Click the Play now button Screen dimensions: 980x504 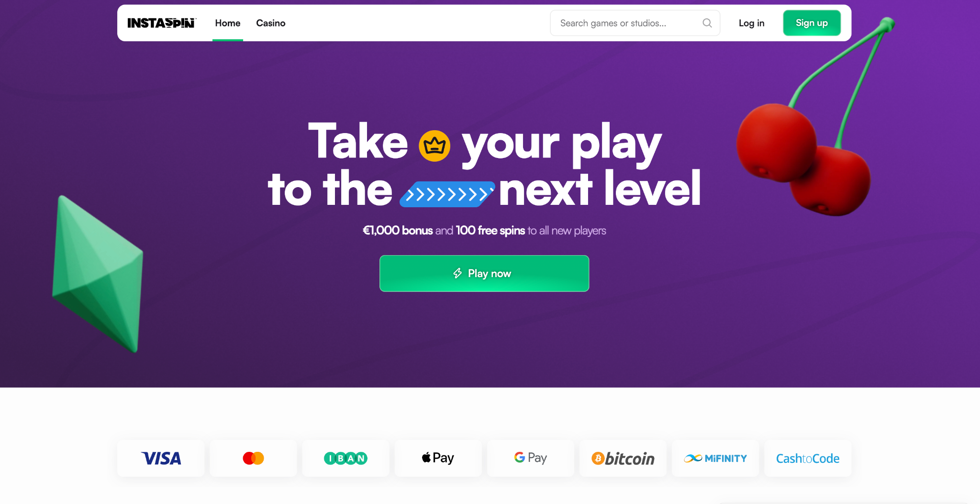click(484, 273)
